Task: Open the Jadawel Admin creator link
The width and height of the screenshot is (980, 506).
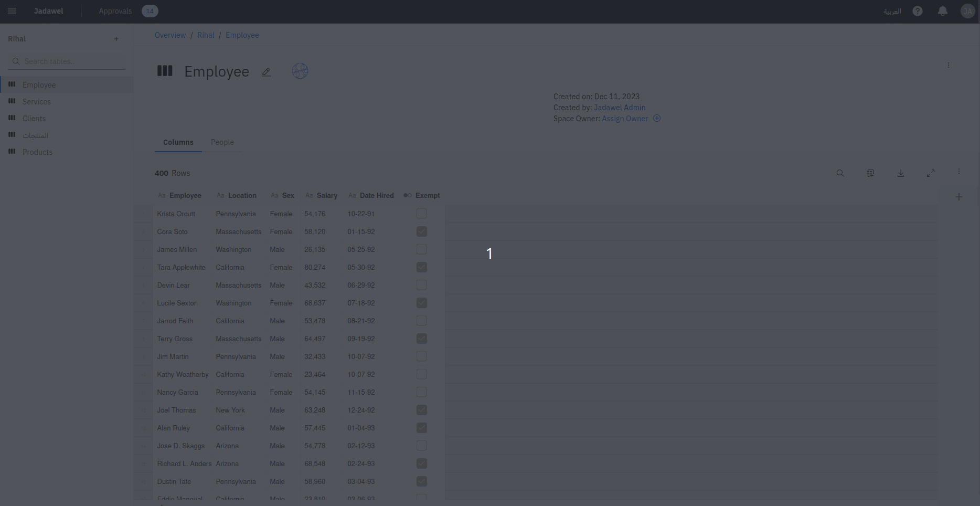Action: [619, 108]
